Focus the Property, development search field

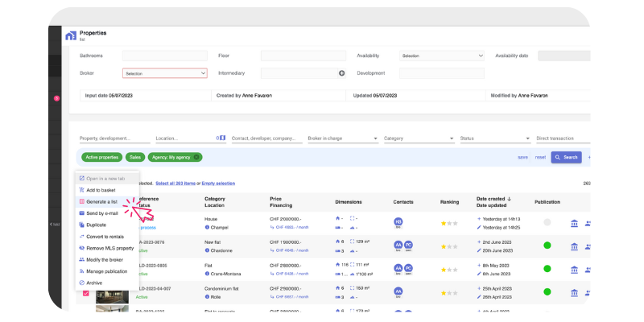(x=114, y=138)
